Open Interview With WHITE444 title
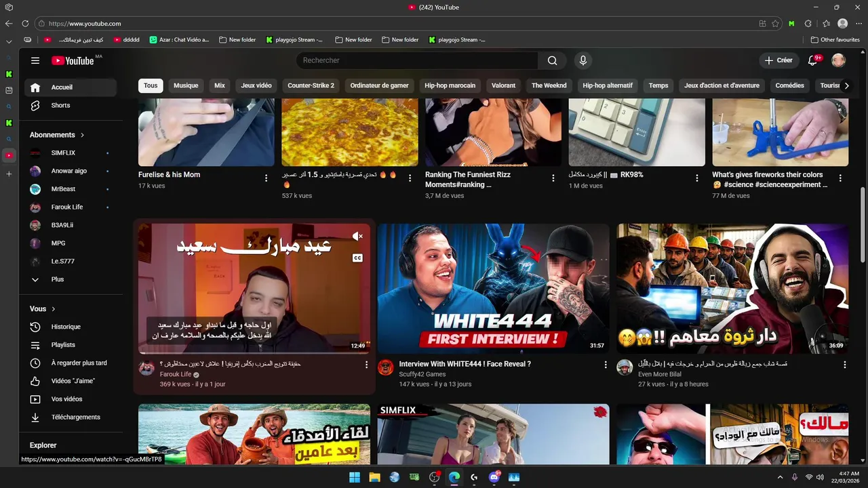This screenshot has height=488, width=868. pos(465,364)
